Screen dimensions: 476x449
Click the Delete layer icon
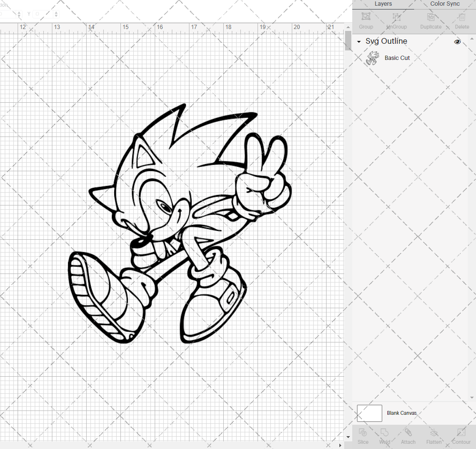(462, 16)
